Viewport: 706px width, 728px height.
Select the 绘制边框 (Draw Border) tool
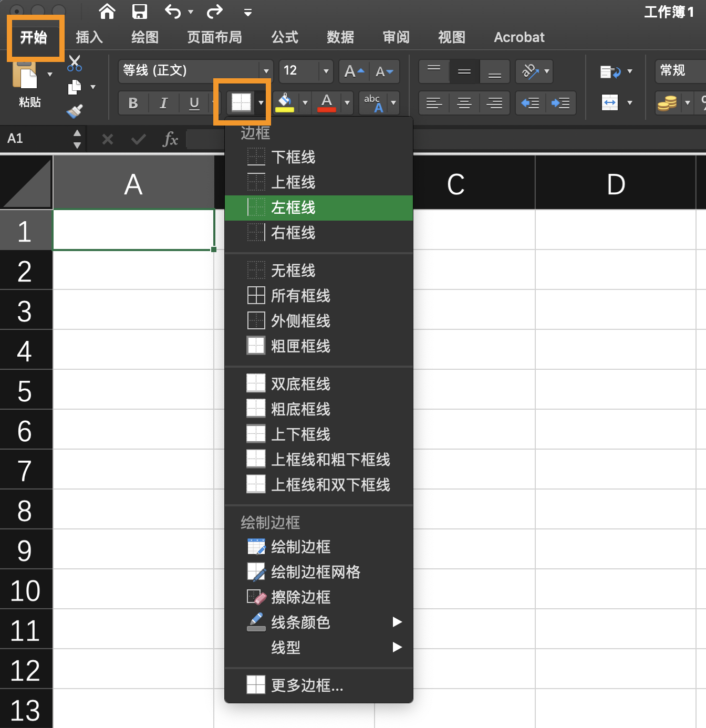pyautogui.click(x=300, y=546)
